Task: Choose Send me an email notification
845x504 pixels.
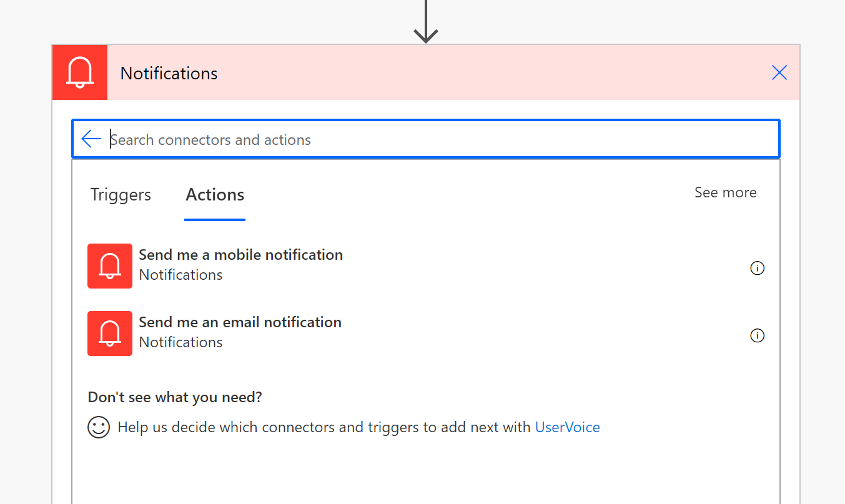Action: pyautogui.click(x=240, y=322)
